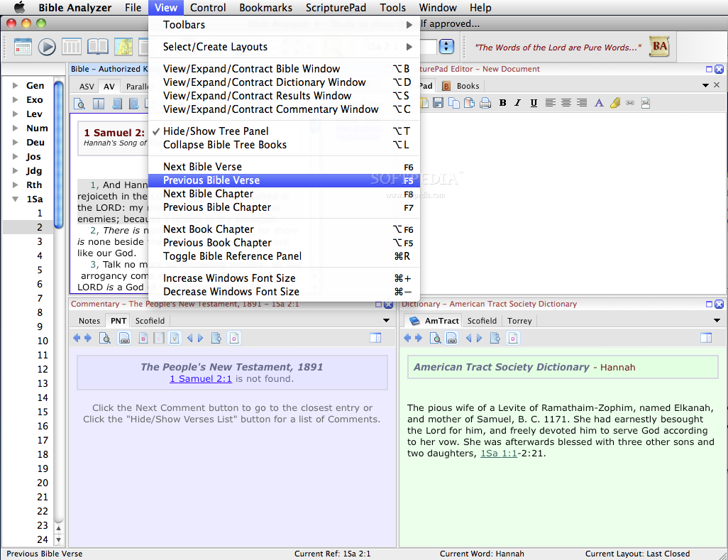This screenshot has width=728, height=560.
Task: Select chapter 10 in 1Sa tree
Action: [43, 341]
